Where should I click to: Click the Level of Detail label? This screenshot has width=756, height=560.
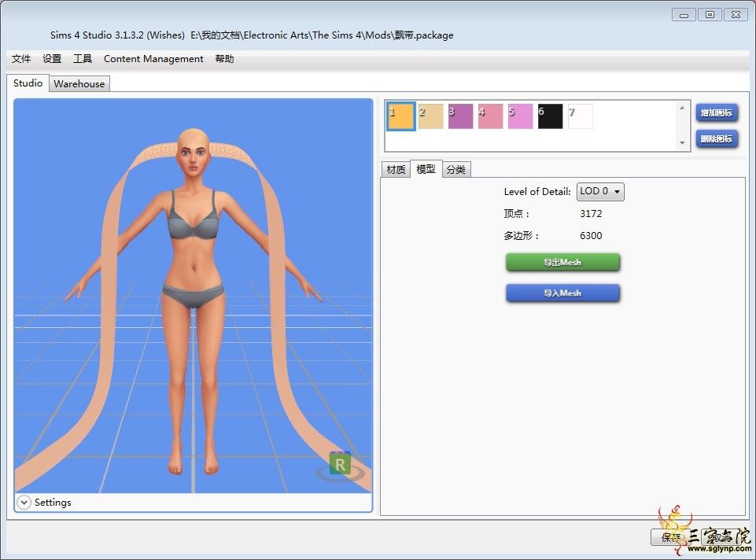(x=537, y=191)
